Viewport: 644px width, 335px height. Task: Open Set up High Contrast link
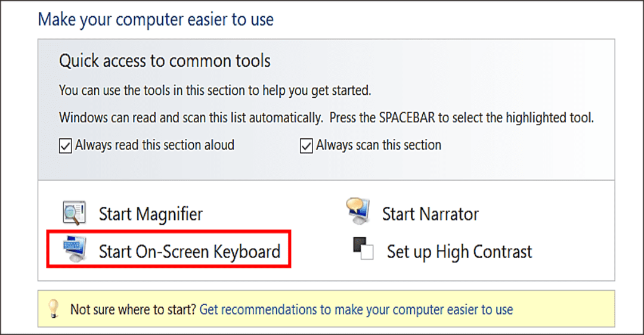(x=459, y=251)
